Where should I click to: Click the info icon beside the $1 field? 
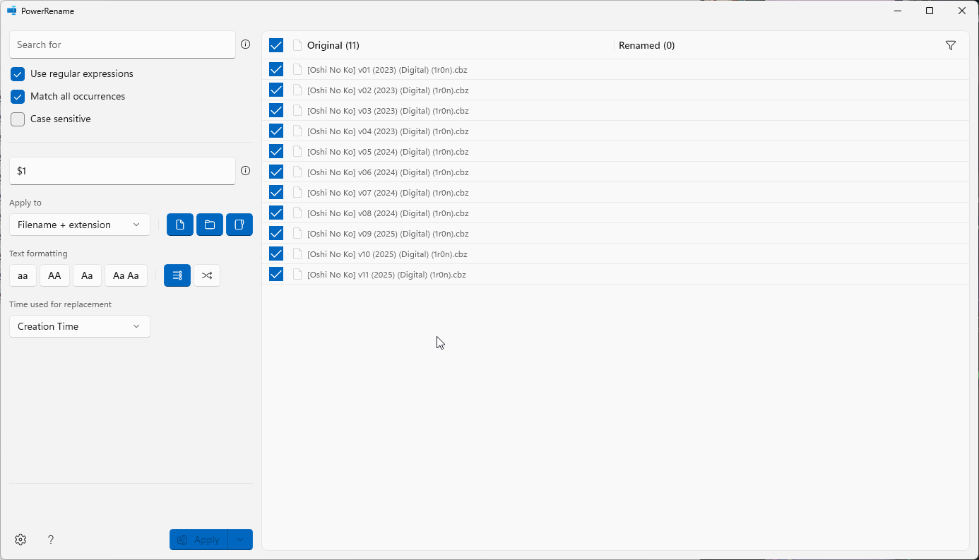pos(246,171)
